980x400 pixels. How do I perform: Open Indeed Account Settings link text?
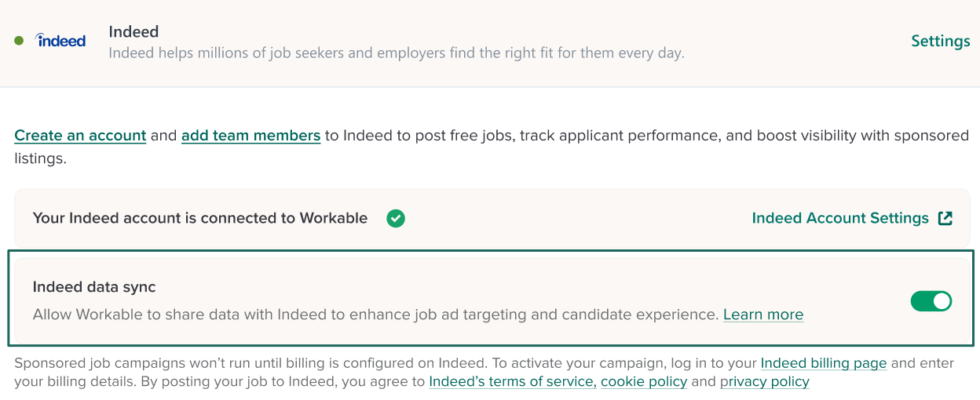839,218
